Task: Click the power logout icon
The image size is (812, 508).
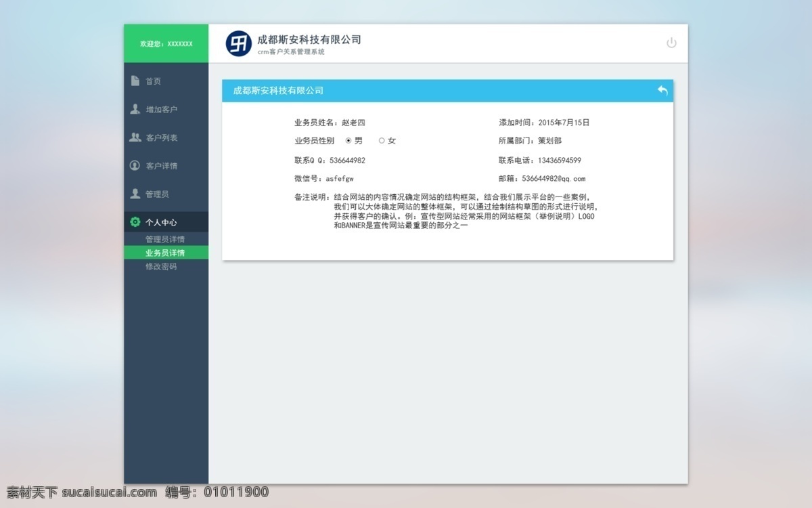Action: [671, 43]
